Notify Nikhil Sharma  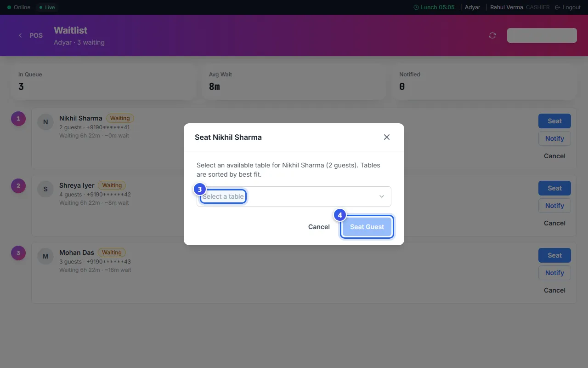pyautogui.click(x=554, y=138)
